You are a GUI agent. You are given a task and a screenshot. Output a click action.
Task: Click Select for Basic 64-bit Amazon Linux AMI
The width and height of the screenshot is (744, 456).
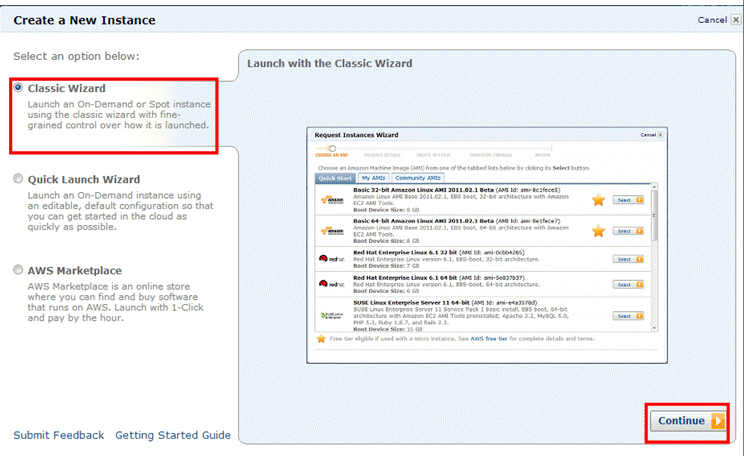coord(628,231)
